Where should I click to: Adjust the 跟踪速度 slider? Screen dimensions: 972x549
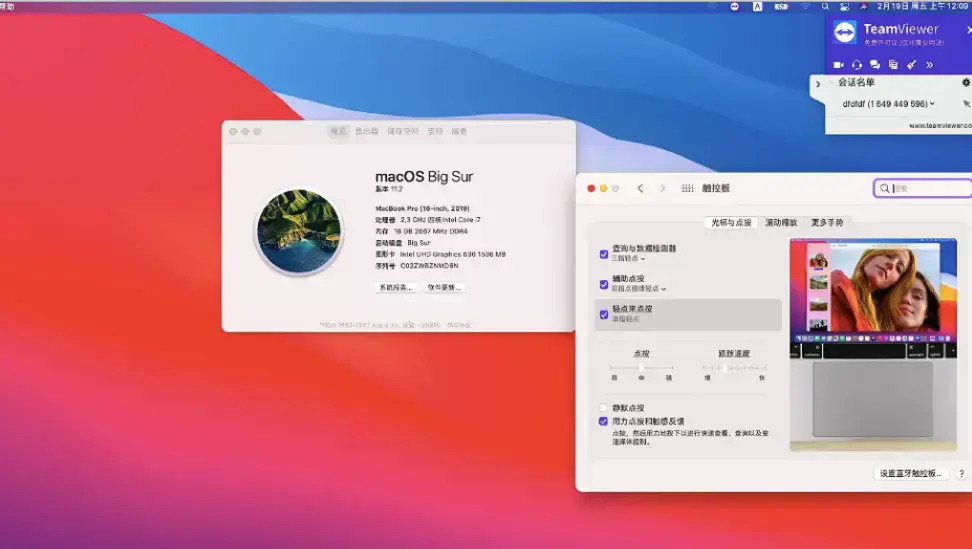pos(734,368)
